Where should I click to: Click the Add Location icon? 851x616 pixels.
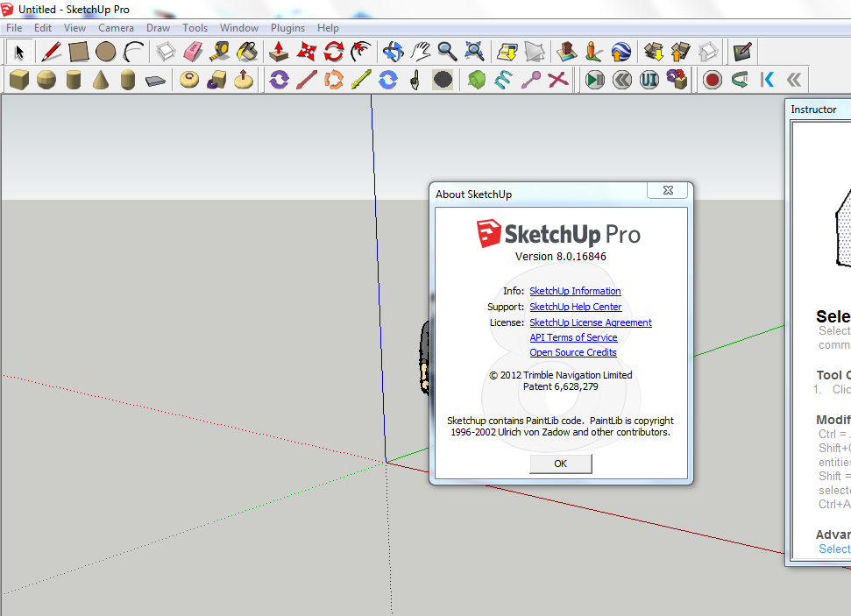(x=507, y=52)
